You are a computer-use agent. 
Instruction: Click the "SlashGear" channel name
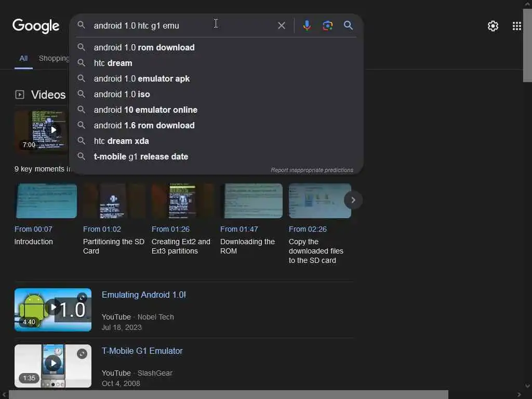click(x=155, y=373)
